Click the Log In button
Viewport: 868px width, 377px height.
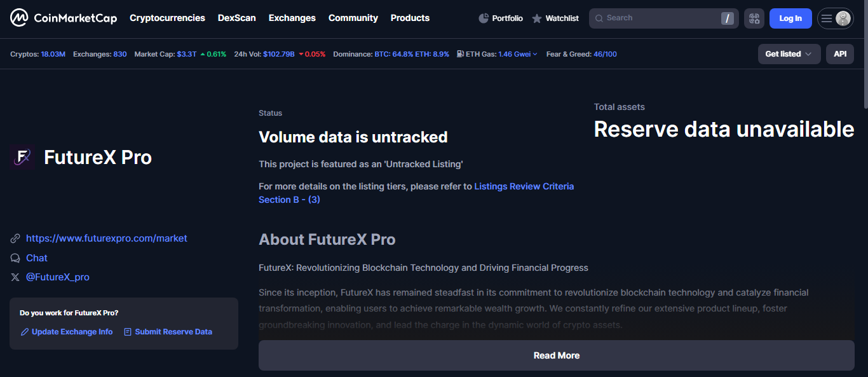point(790,18)
